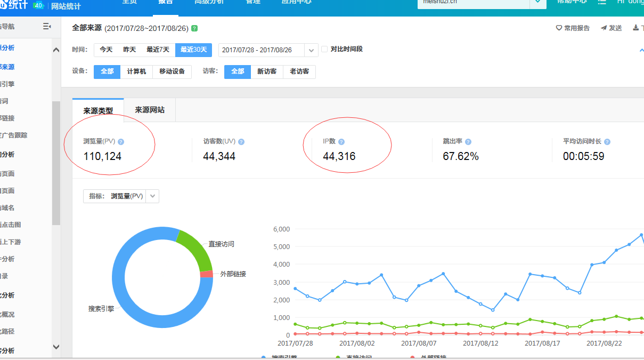This screenshot has width=644, height=360.
Task: Click the sidebar scroll down arrow
Action: coord(56,347)
